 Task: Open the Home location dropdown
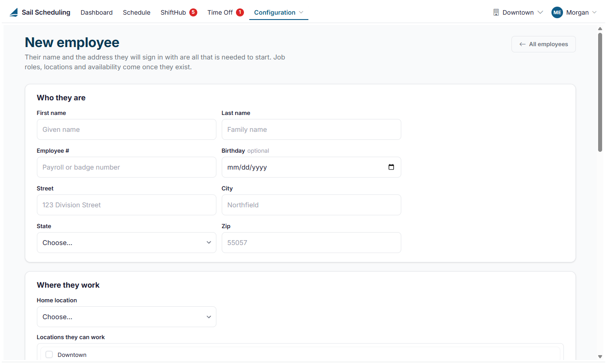127,317
